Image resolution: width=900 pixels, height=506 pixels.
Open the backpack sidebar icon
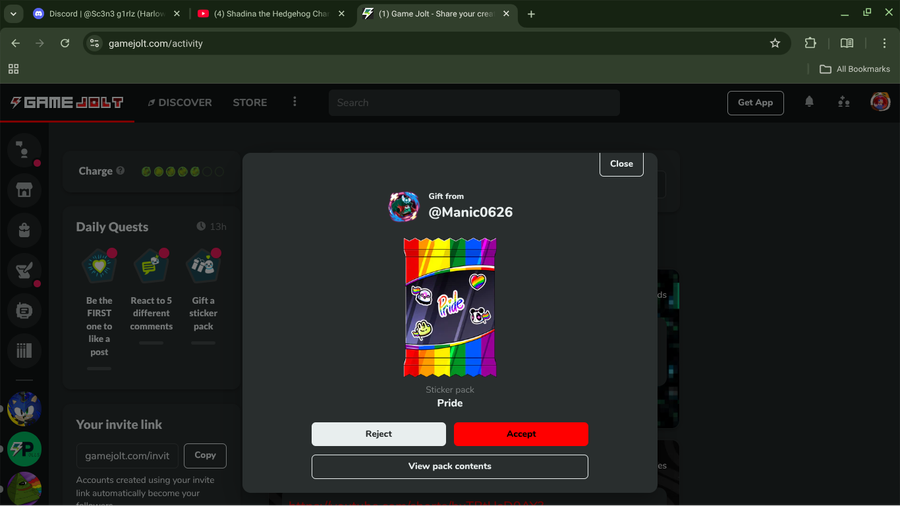coord(24,230)
